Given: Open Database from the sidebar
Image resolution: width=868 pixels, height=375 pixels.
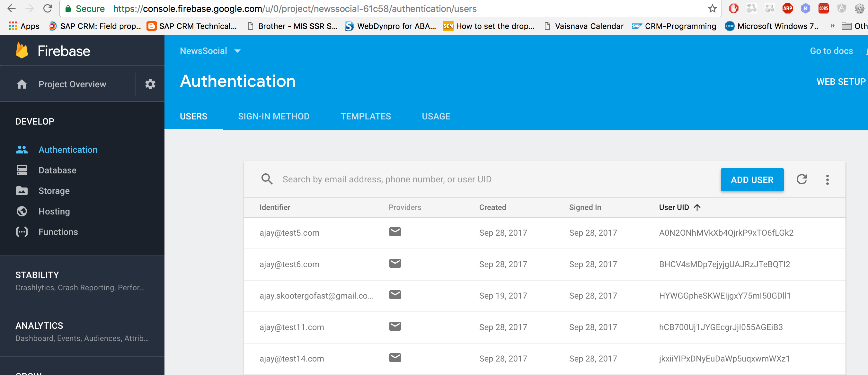Looking at the screenshot, I should [57, 170].
